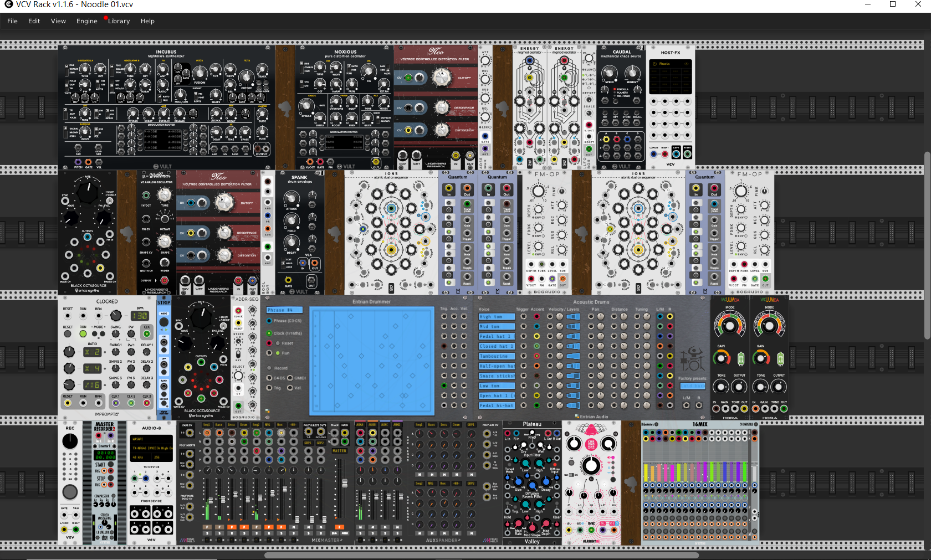Click the BPM 130 display on Clocked
Viewport: 931px width, 560px height.
click(140, 316)
